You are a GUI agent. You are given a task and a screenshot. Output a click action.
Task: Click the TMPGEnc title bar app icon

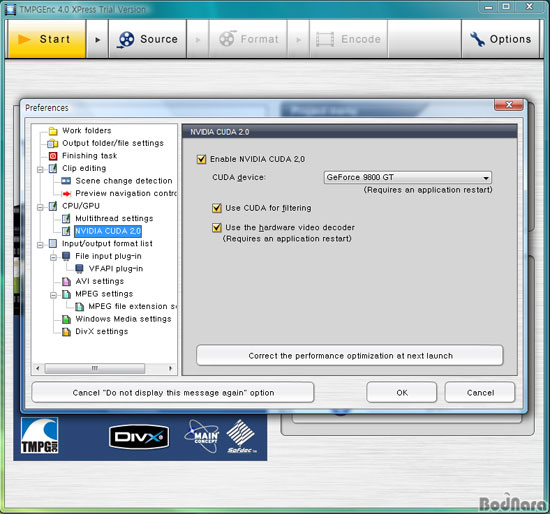click(x=10, y=9)
